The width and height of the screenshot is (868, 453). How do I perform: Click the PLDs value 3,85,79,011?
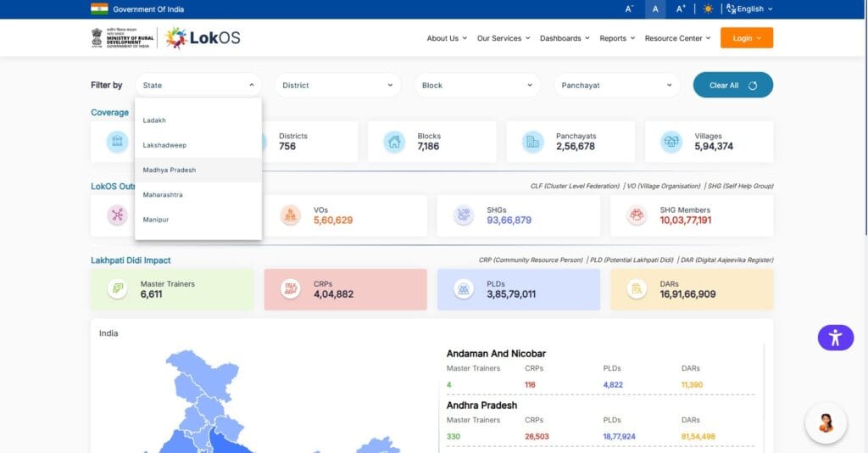point(511,294)
